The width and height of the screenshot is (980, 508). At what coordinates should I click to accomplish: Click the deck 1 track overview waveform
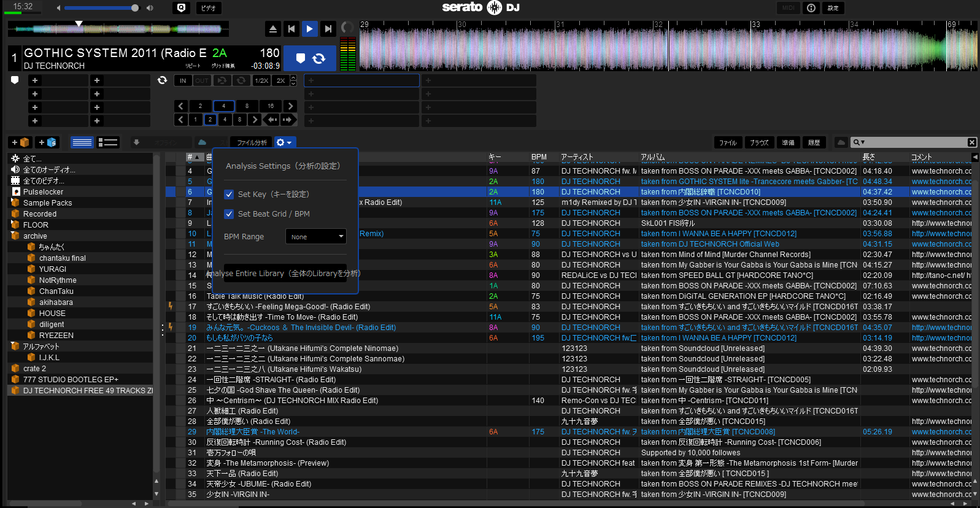[118, 28]
